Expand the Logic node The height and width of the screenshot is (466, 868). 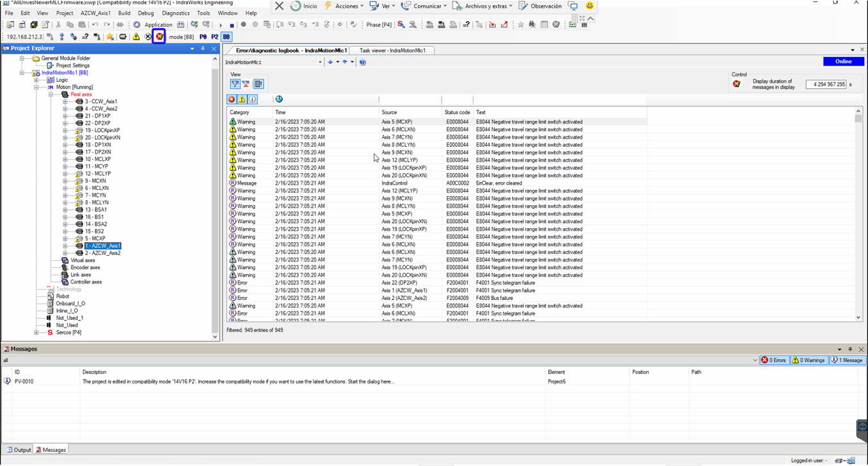coord(37,80)
